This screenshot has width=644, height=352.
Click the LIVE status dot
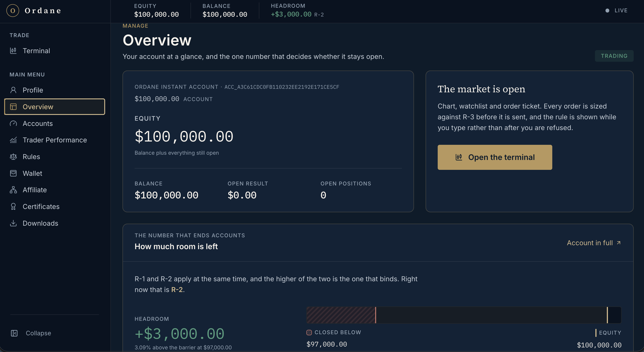[607, 11]
